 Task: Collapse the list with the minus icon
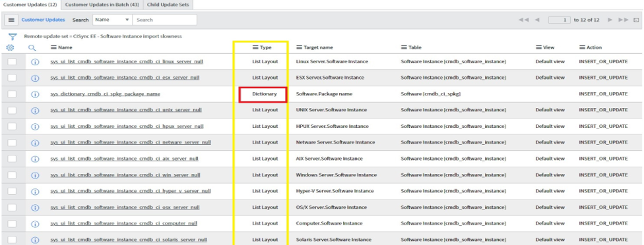click(x=636, y=20)
